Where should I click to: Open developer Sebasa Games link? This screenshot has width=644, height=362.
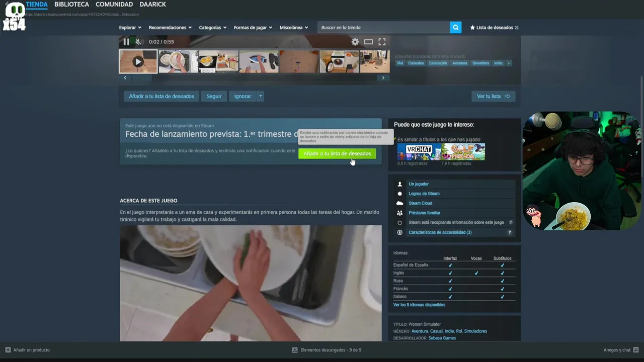(x=442, y=338)
